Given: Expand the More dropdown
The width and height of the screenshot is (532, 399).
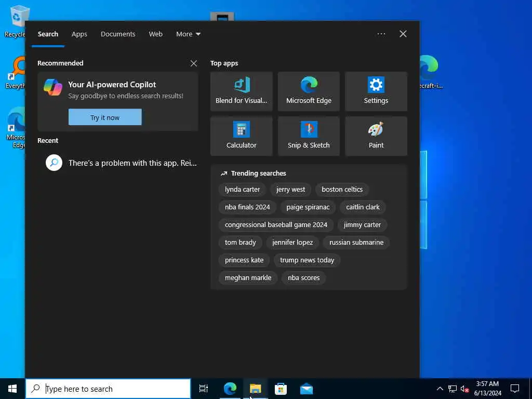Looking at the screenshot, I should (x=188, y=34).
